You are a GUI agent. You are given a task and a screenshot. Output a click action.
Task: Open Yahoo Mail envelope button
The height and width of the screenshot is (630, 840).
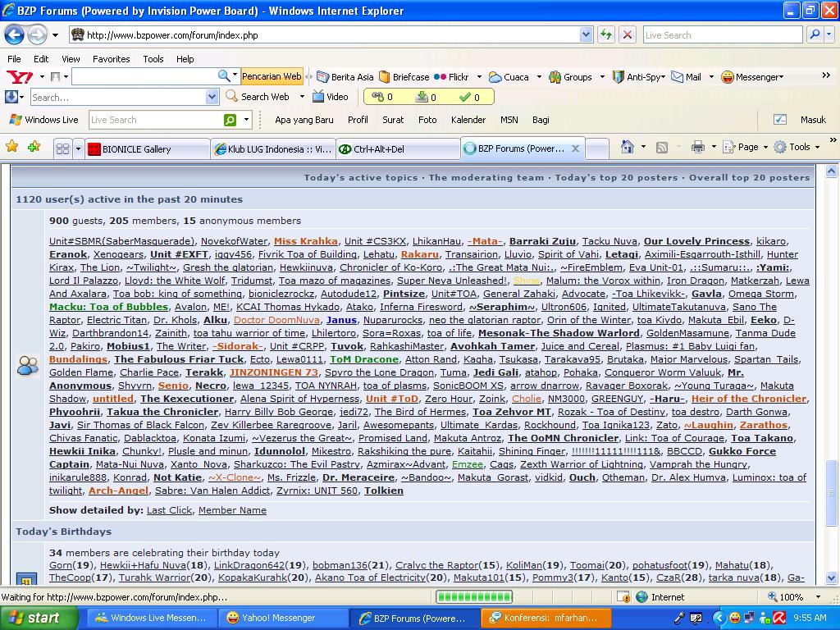(687, 76)
